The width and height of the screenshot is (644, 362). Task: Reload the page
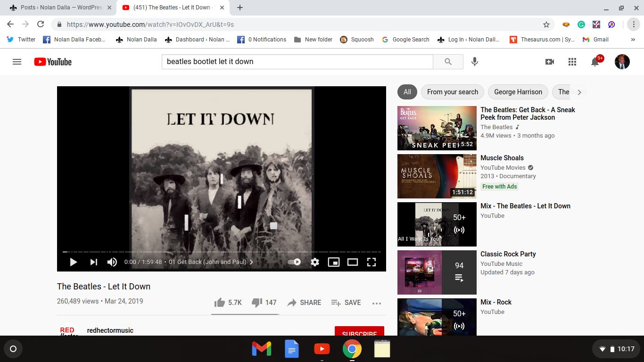coord(41,25)
